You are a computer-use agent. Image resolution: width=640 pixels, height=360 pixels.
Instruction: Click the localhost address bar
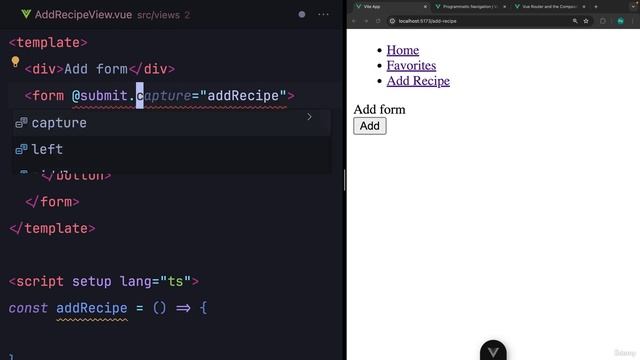(x=489, y=21)
